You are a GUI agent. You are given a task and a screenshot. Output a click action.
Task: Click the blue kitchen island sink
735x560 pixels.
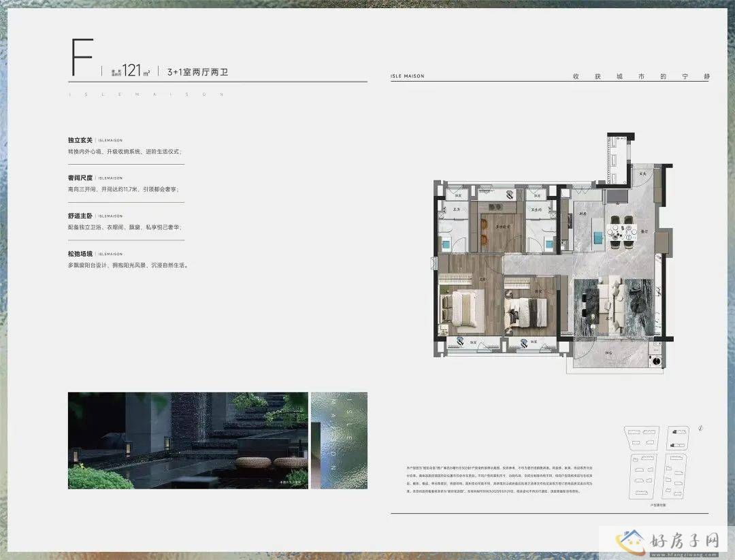598,237
